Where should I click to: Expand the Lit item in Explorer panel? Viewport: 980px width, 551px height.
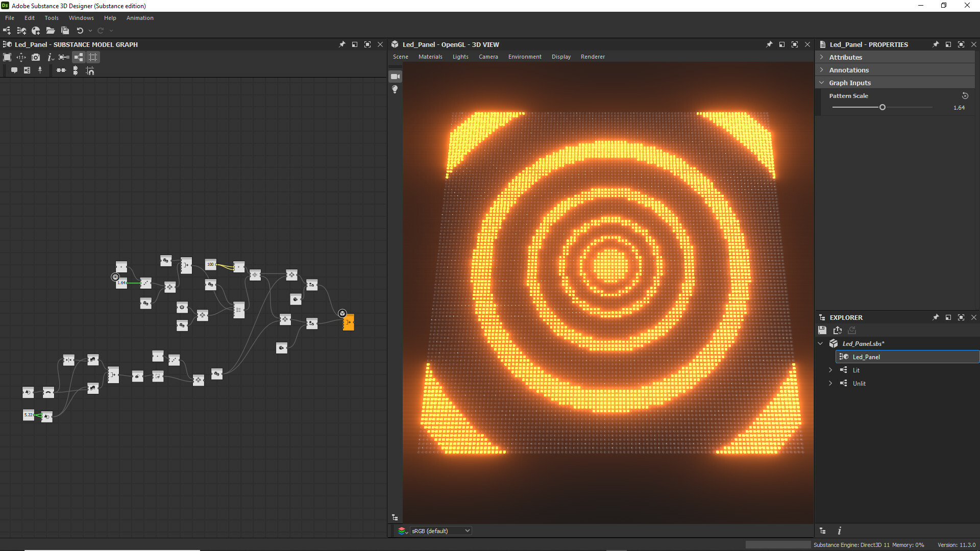coord(830,370)
